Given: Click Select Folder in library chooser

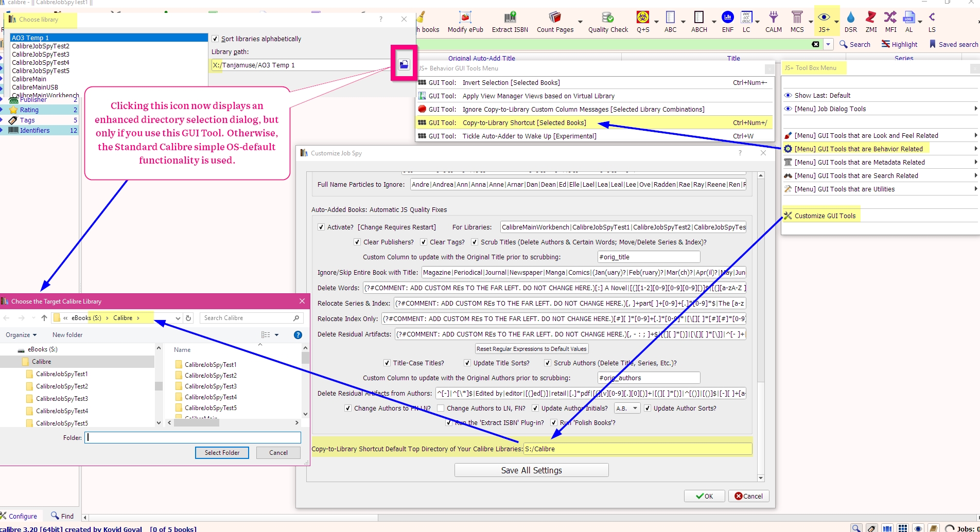Looking at the screenshot, I should (222, 453).
